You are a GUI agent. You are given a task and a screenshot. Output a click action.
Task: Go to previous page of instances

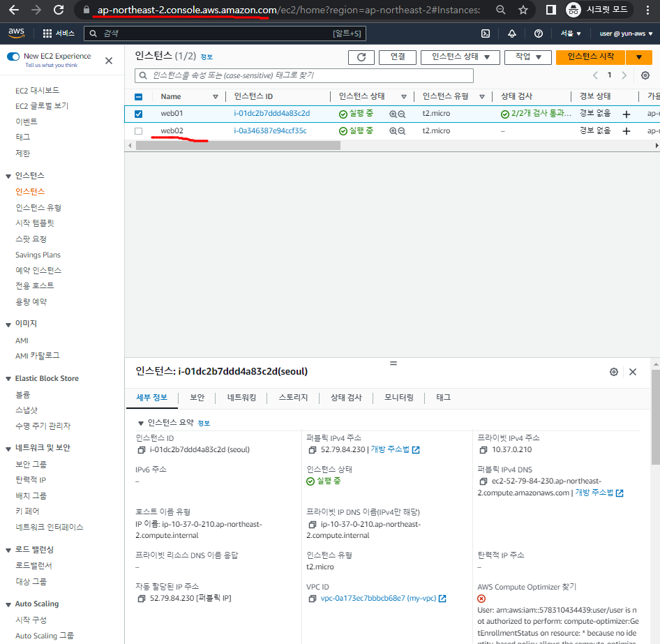tap(595, 75)
